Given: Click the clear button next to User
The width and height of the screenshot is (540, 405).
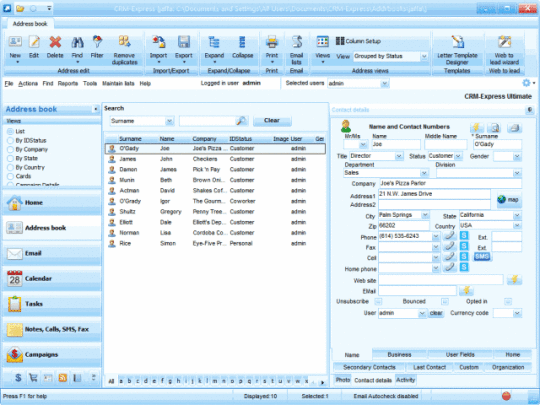Looking at the screenshot, I should tap(436, 313).
